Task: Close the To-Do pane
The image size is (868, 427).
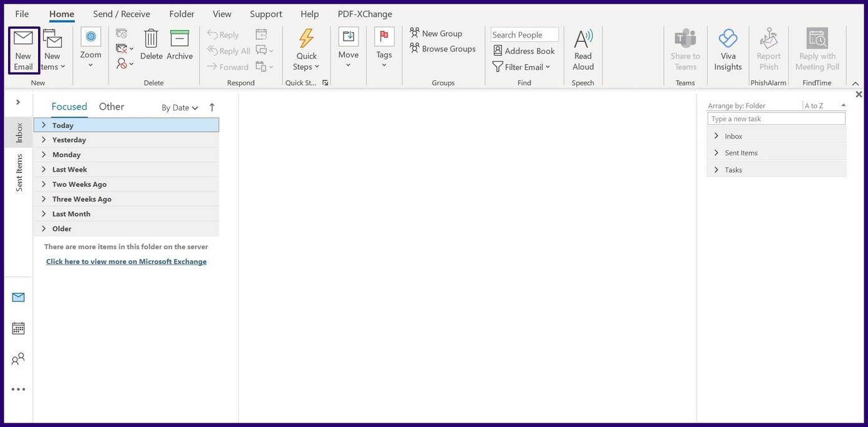Action: tap(859, 94)
